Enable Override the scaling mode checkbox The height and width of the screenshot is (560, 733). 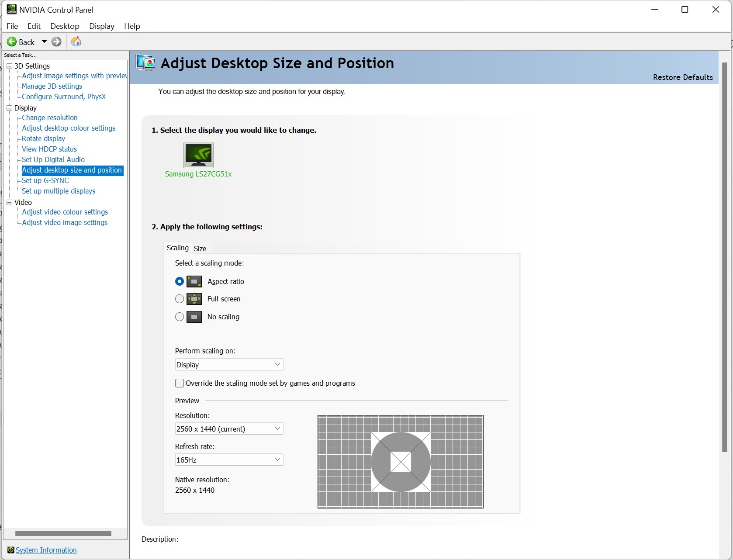point(180,383)
